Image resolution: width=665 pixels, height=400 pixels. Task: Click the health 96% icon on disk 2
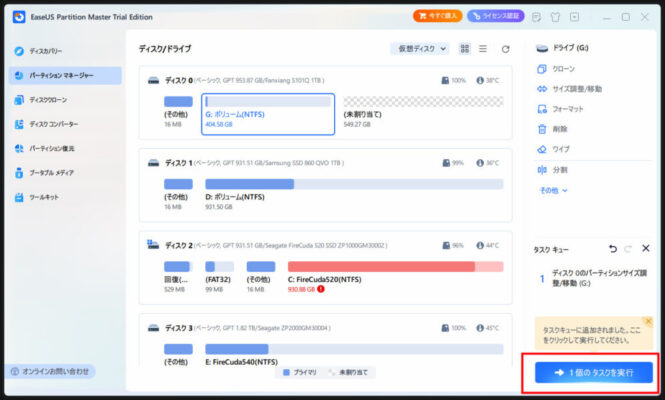(x=446, y=246)
